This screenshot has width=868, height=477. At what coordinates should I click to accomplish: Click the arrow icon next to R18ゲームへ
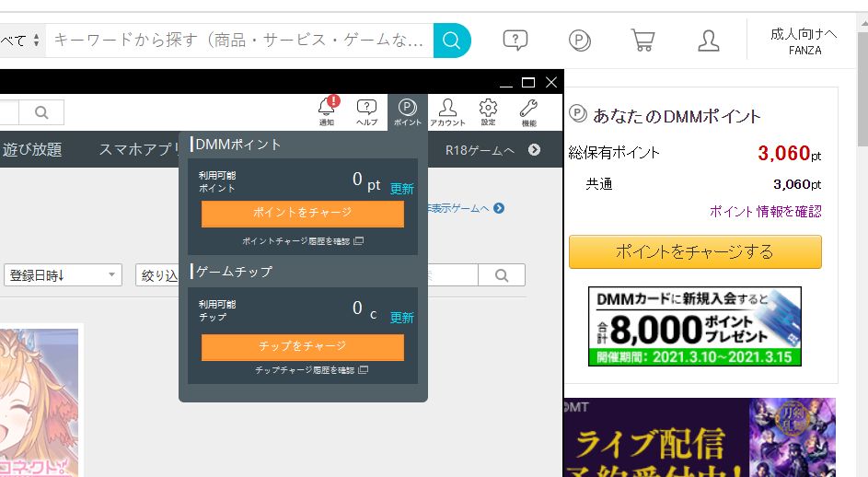(534, 150)
